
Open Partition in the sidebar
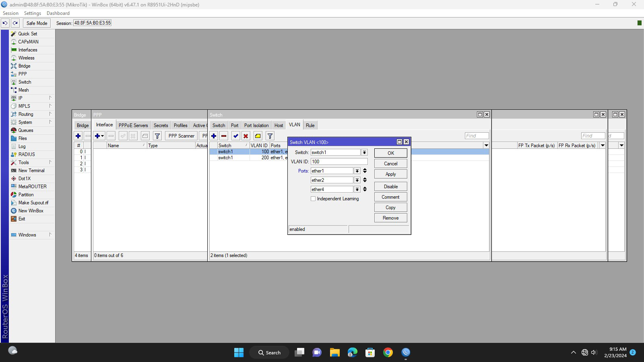pos(26,195)
